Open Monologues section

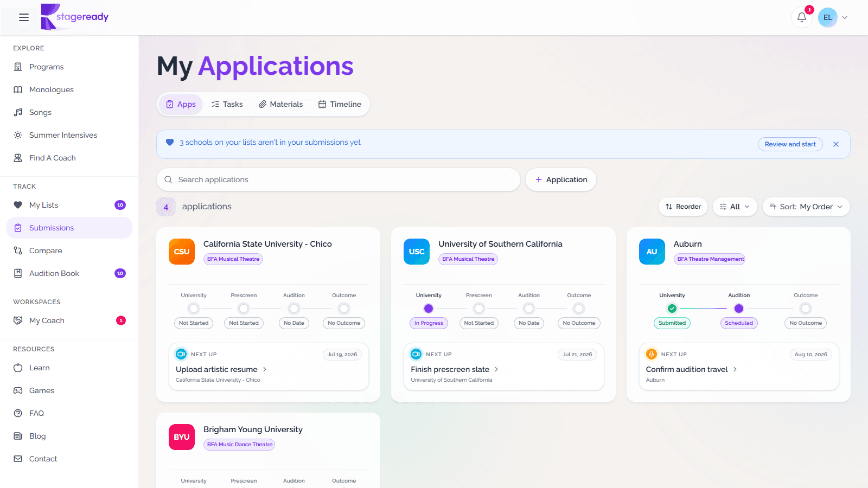pos(69,89)
